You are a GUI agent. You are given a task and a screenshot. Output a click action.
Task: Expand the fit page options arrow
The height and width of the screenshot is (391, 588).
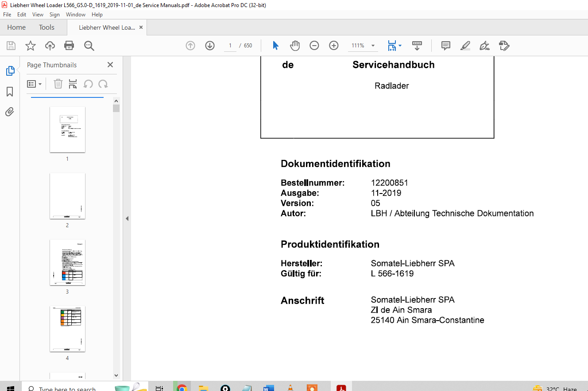pyautogui.click(x=400, y=46)
